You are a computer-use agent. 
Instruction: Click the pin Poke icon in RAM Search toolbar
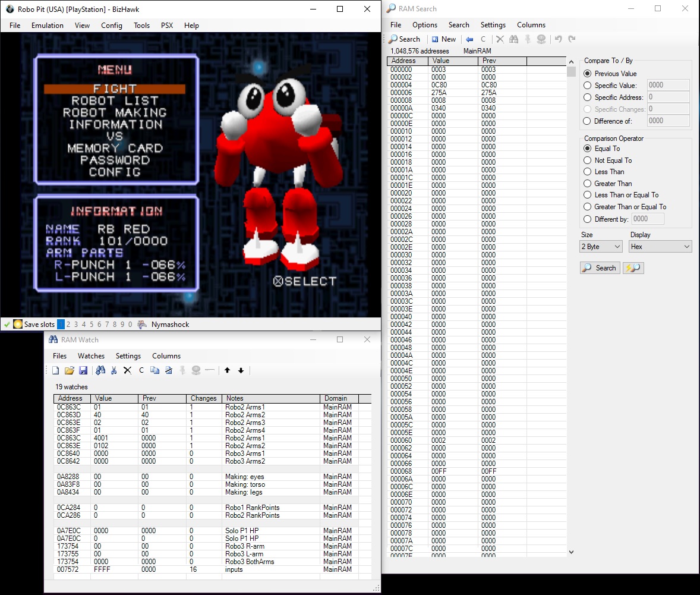coord(528,39)
